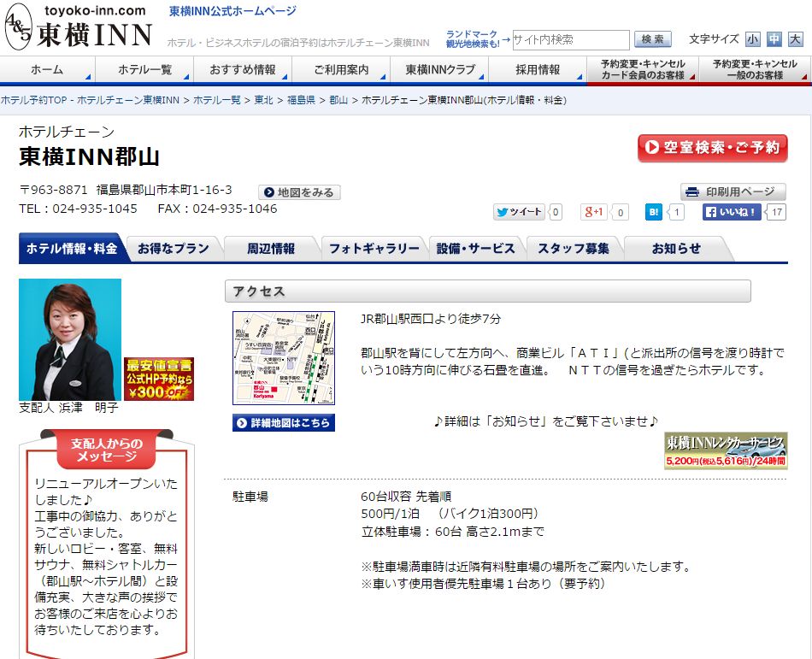Click the 東横INN郡山 heading
The width and height of the screenshot is (812, 659).
tap(89, 156)
